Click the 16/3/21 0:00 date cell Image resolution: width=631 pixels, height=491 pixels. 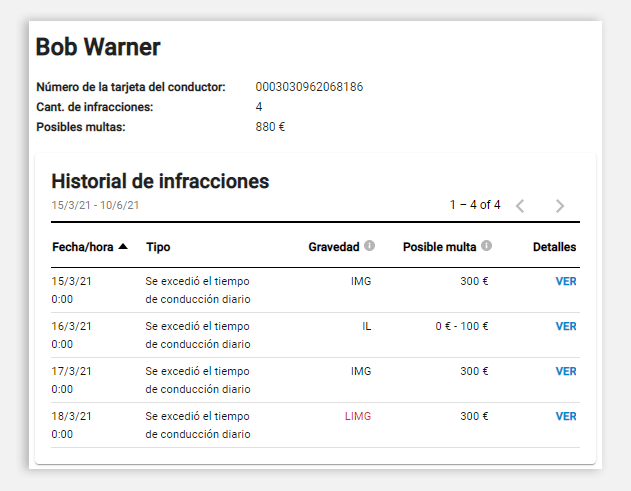pyautogui.click(x=71, y=335)
